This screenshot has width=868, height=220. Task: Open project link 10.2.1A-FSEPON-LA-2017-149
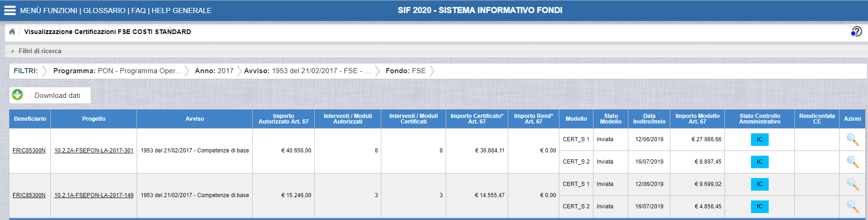94,195
